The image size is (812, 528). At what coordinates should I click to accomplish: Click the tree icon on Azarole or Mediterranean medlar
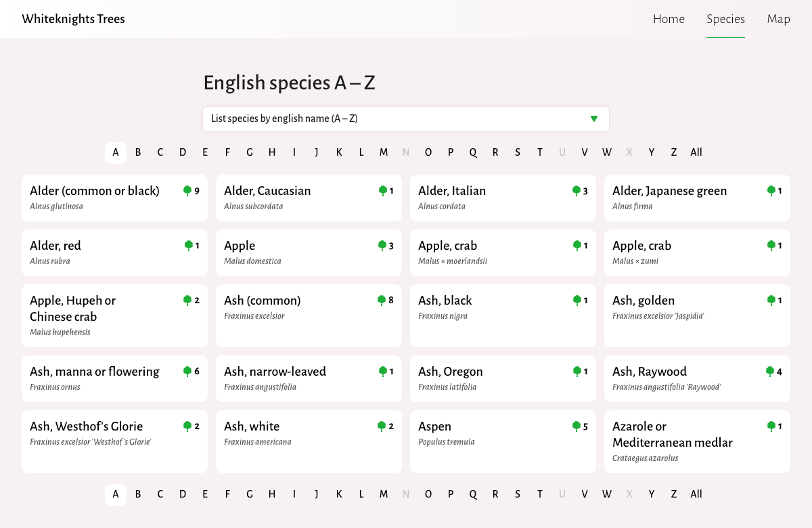coord(771,426)
